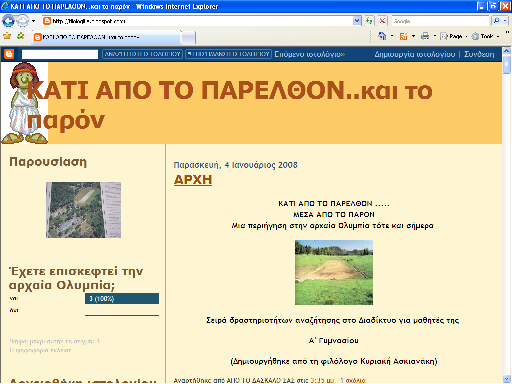The height and width of the screenshot is (384, 512).
Task: Open the search provider options dropdown
Action: 505,21
